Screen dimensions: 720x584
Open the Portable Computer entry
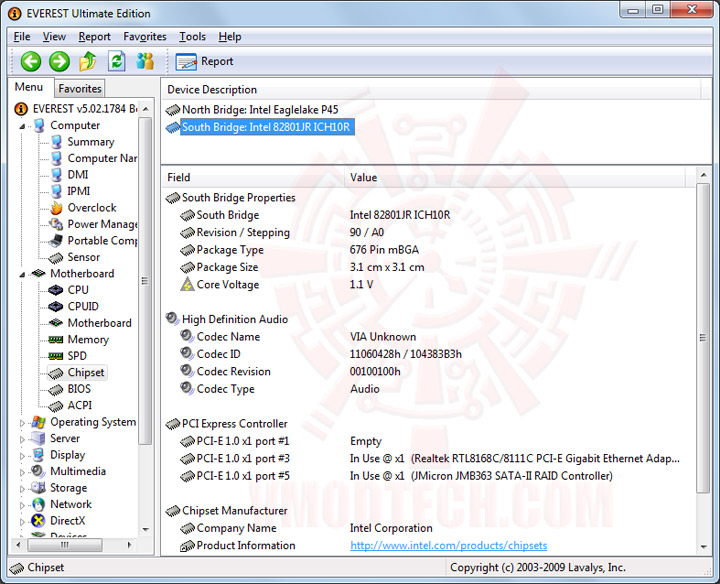tap(102, 241)
